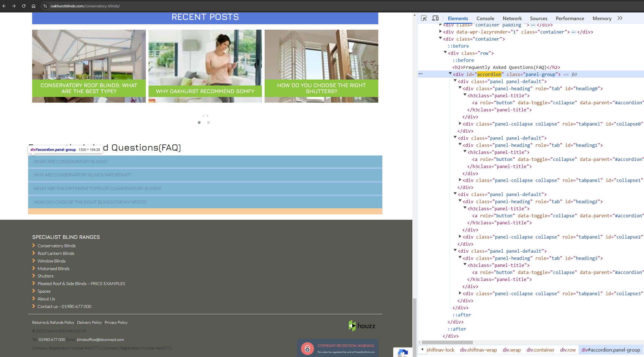
Task: Click the Contact us phone number link
Action: click(64, 306)
